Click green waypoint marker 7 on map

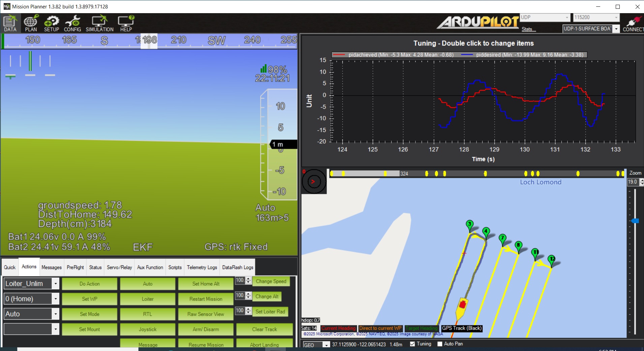pyautogui.click(x=502, y=239)
